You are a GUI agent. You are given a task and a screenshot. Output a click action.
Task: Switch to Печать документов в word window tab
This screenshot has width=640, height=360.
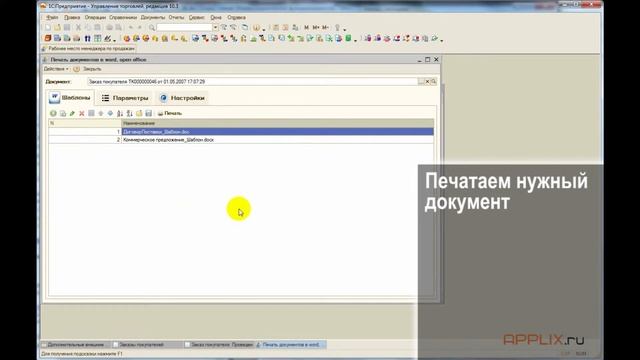[x=290, y=345]
